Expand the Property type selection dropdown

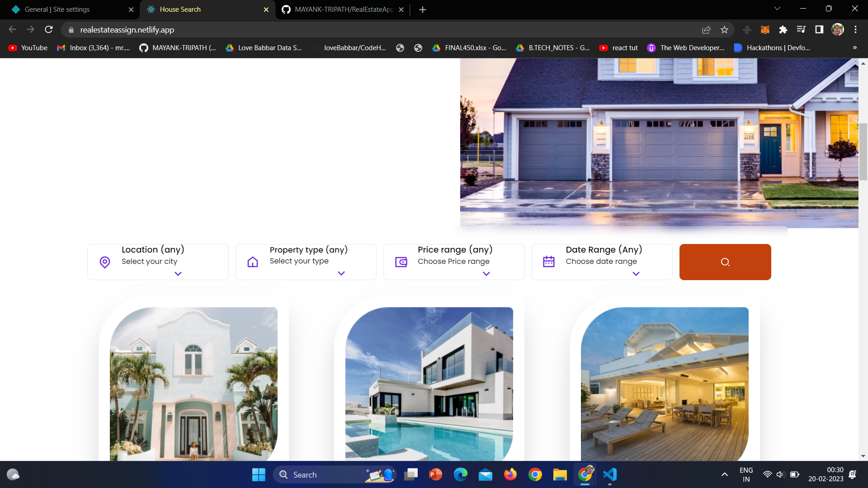pos(341,274)
